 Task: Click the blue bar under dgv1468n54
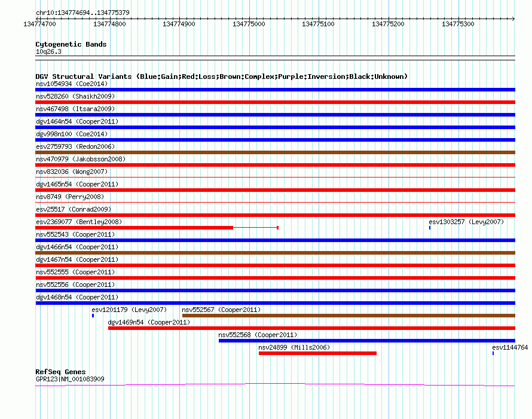[275, 303]
